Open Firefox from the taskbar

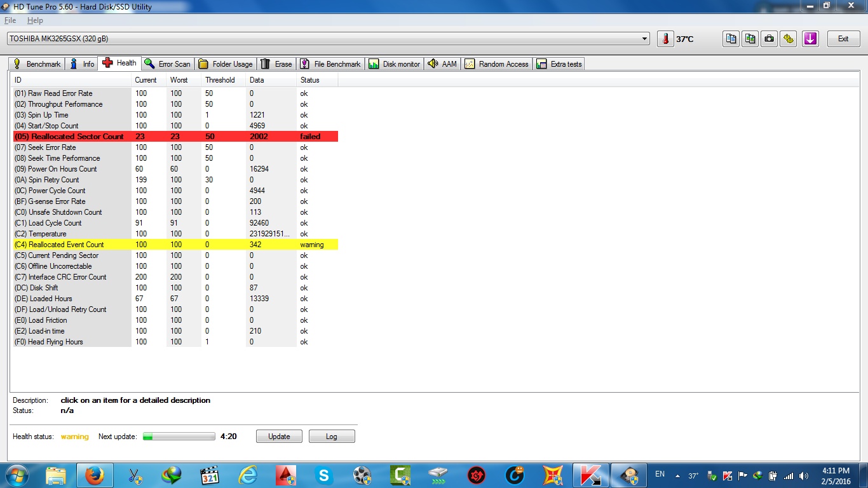click(x=95, y=475)
